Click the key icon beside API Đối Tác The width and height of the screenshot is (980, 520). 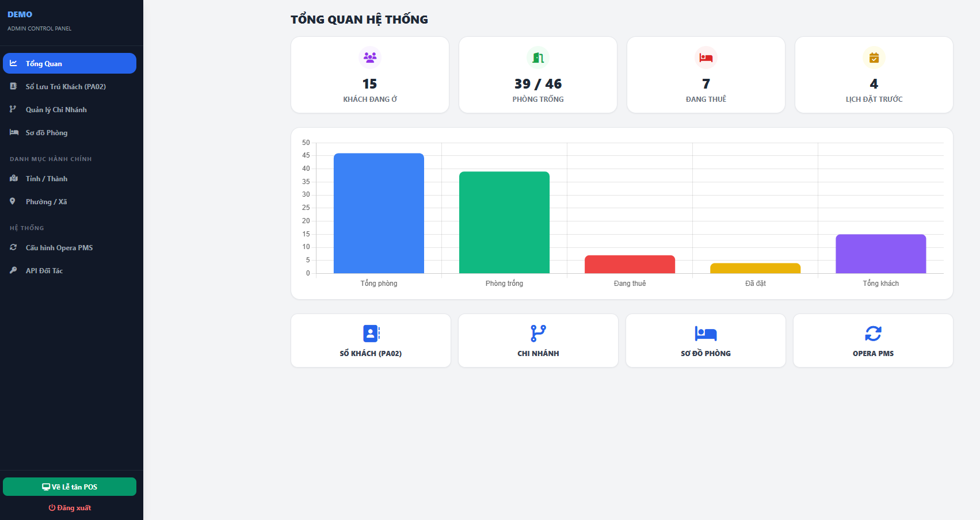click(x=13, y=270)
